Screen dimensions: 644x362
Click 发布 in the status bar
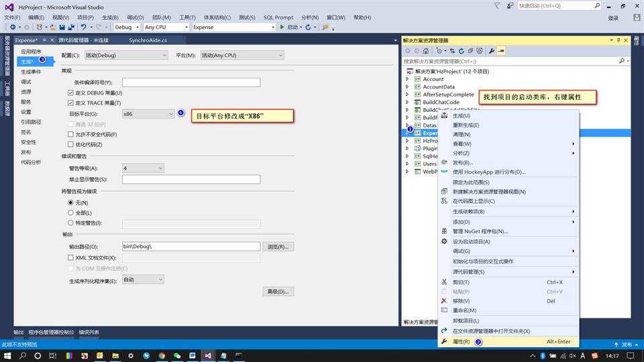[627, 345]
